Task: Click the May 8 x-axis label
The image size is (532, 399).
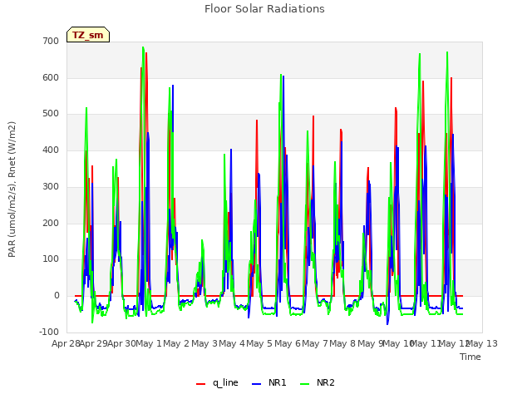Action: 343,343
